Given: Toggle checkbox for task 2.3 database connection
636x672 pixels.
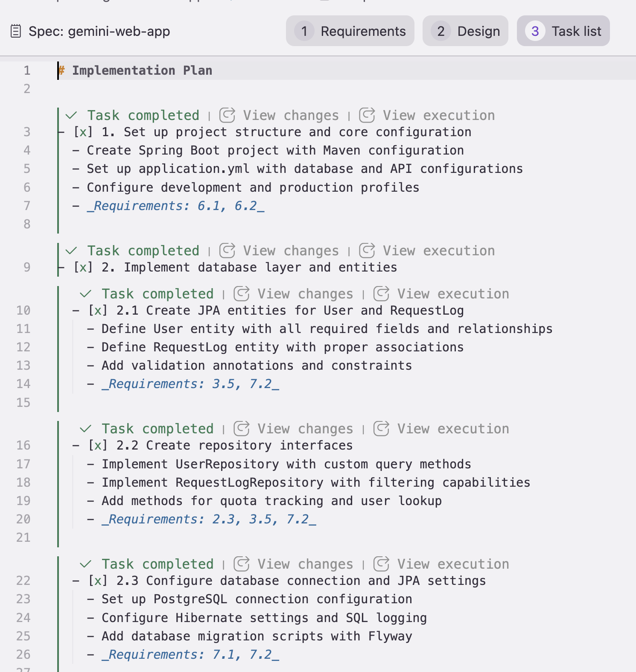Looking at the screenshot, I should (x=98, y=581).
